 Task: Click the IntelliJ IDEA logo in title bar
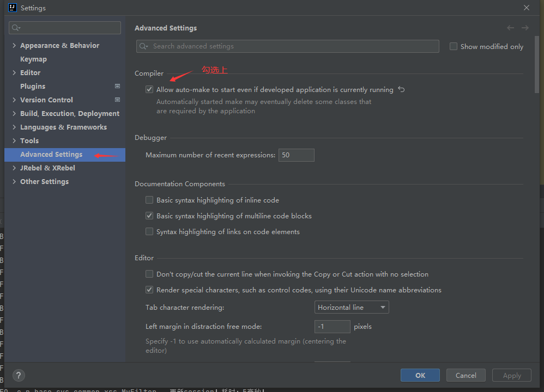[x=13, y=8]
